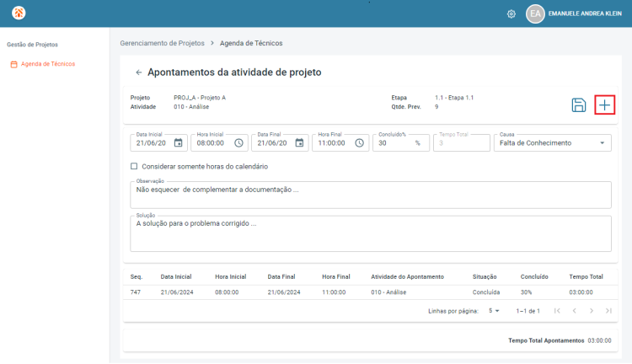Sort by Hora Inicial column header
The width and height of the screenshot is (632, 364).
point(231,277)
